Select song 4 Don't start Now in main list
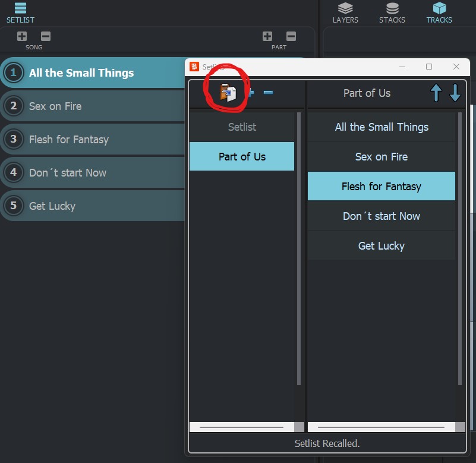 pyautogui.click(x=93, y=172)
